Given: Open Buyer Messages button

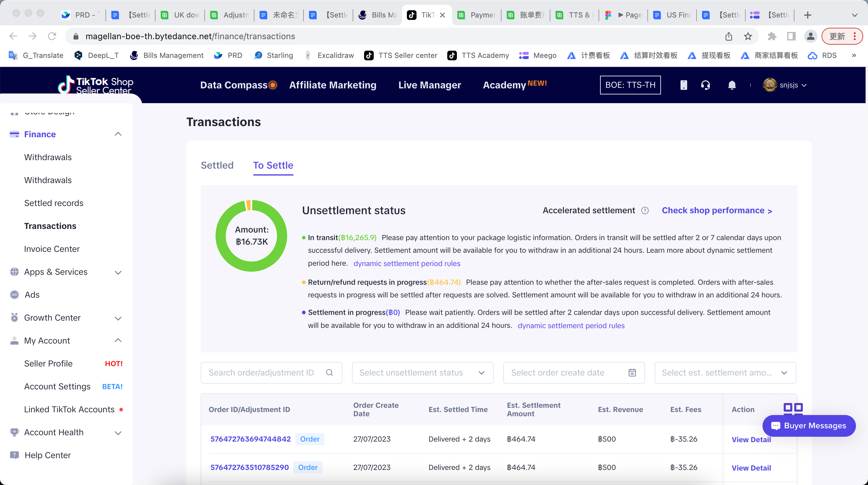Looking at the screenshot, I should tap(809, 426).
